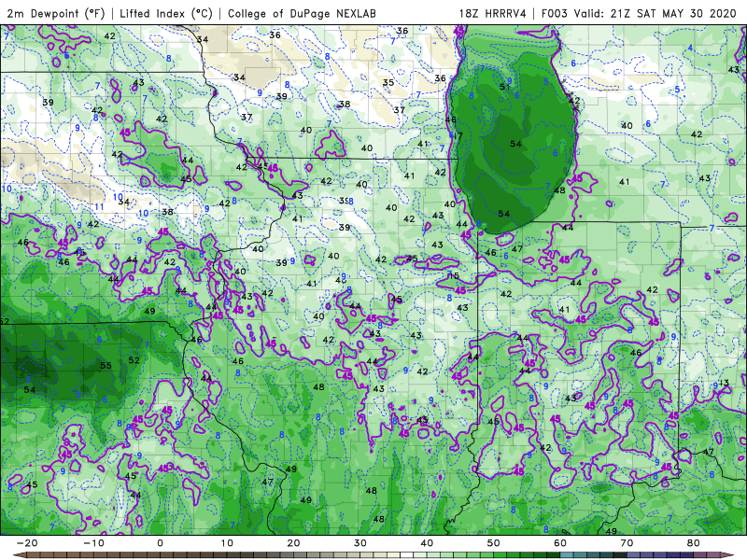Screen dimensions: 747x560
Task: Click the "60" color scale label
Action: [560, 543]
